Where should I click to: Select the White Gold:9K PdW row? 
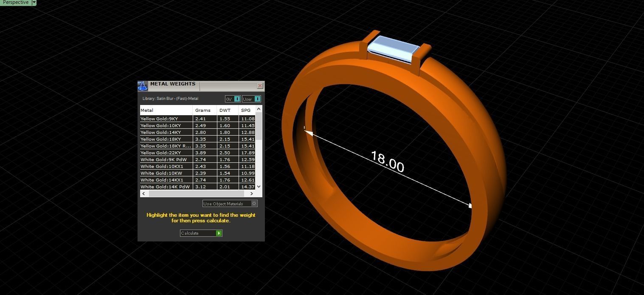(x=197, y=159)
